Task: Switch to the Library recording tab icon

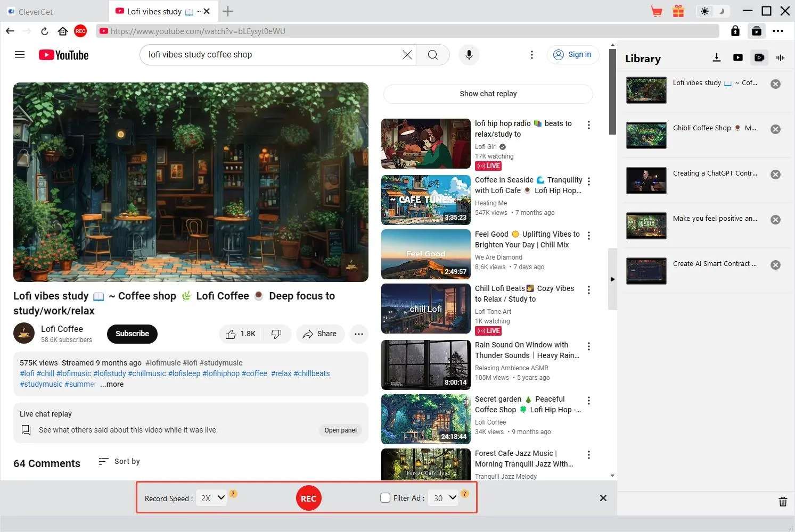Action: (x=759, y=58)
